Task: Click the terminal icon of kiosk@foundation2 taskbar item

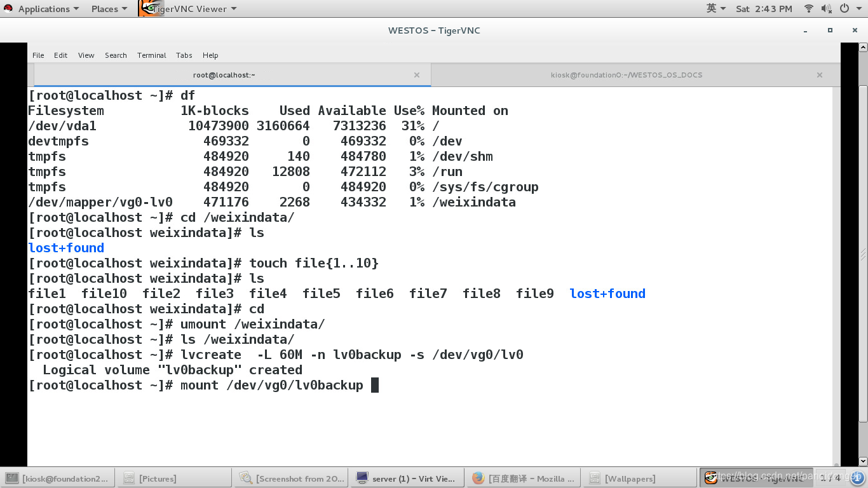Action: click(12, 478)
